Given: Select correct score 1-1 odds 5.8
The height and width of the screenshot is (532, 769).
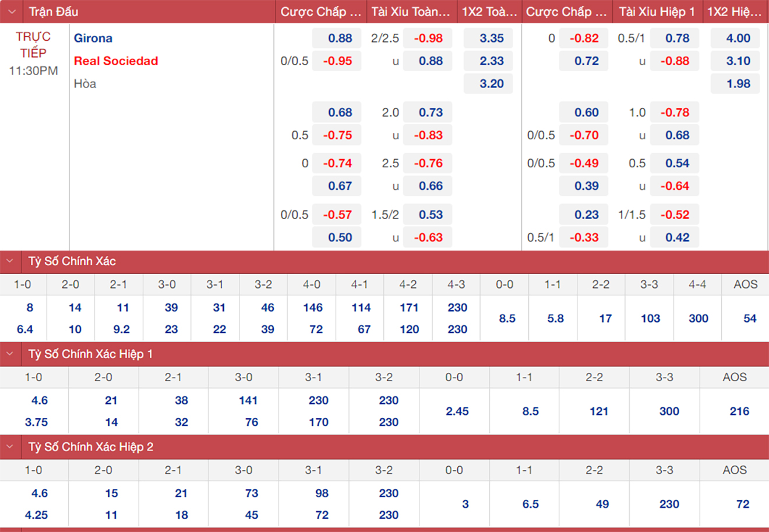Looking at the screenshot, I should (x=555, y=319).
